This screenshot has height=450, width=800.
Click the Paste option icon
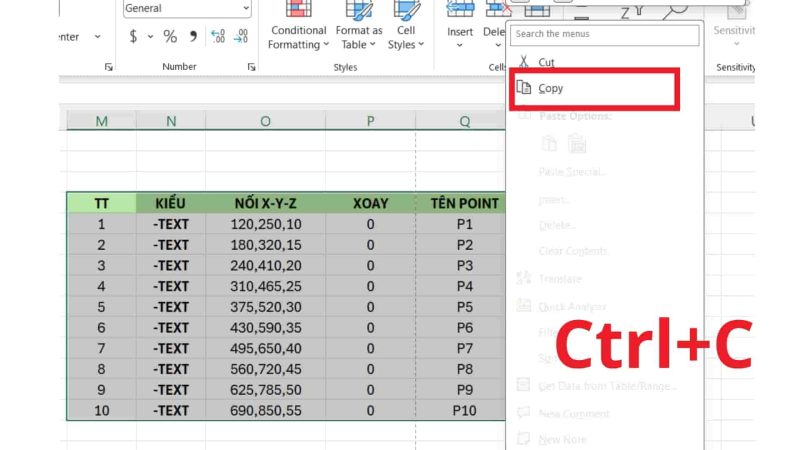pyautogui.click(x=549, y=144)
